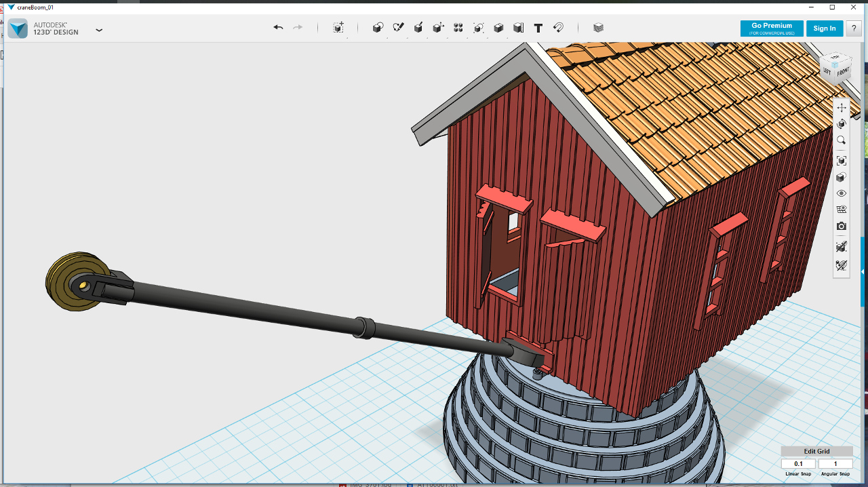
Task: Select the Text tool
Action: (x=538, y=28)
